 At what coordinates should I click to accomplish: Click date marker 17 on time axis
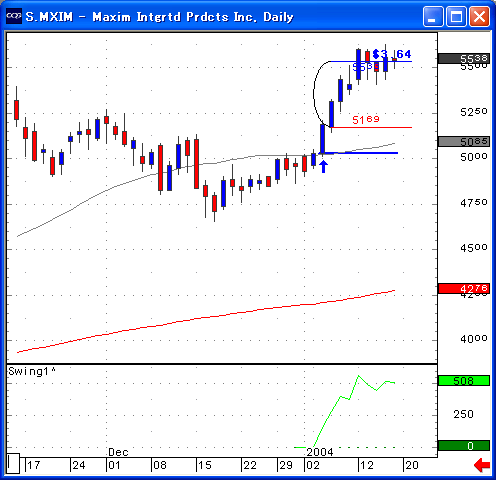(34, 465)
